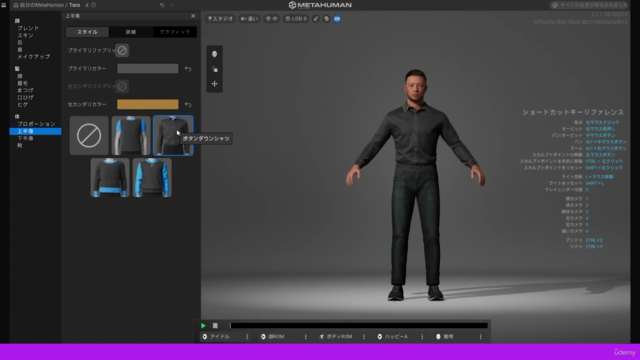The image size is (640, 360).
Task: Choose the ボタンダウンシャツ thumbnail
Action: pyautogui.click(x=173, y=136)
